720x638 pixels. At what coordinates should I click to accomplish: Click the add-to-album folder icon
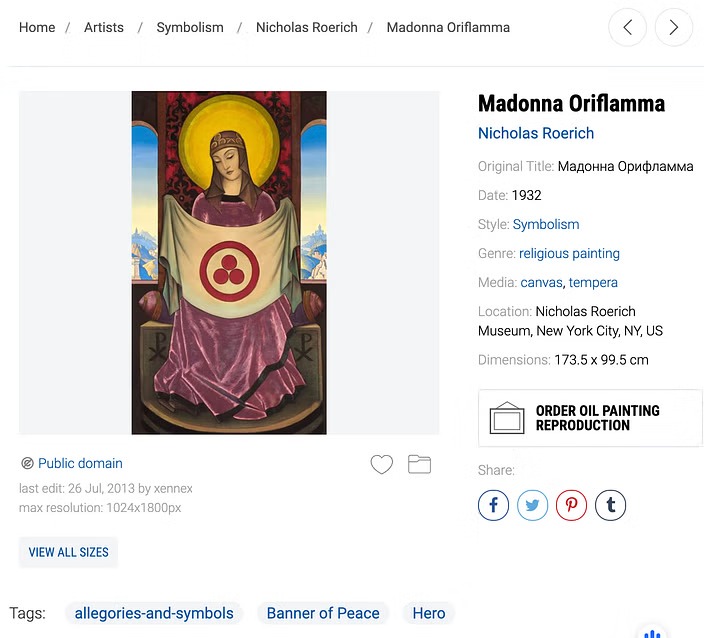[419, 464]
